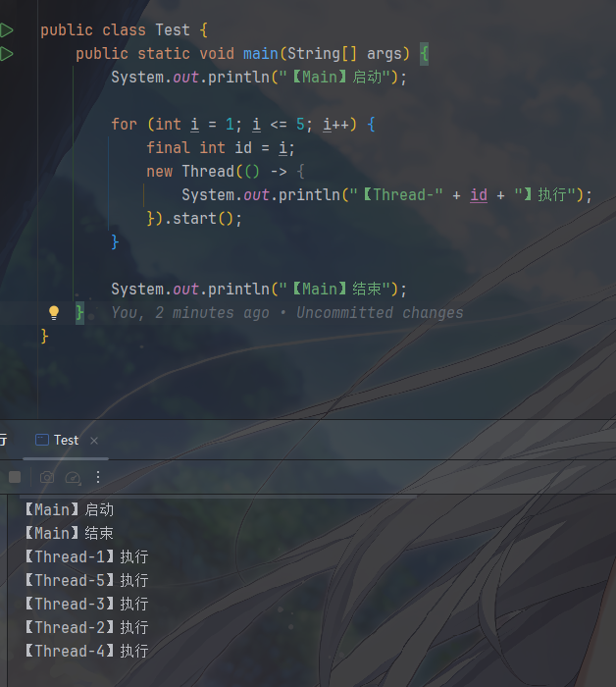Image resolution: width=616 pixels, height=687 pixels.
Task: Click the '【Main】启动' console output line
Action: pyautogui.click(x=68, y=509)
